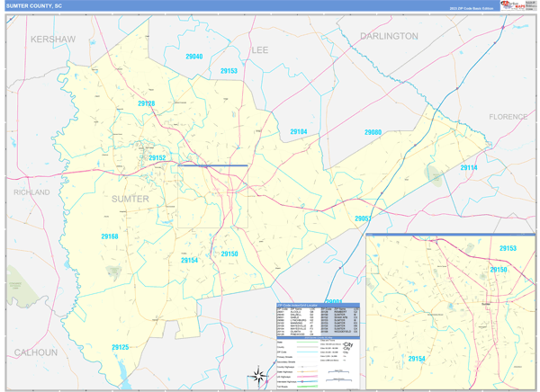Click the Kershaw county label
Screen dimensions: 540x392
[x=53, y=40]
